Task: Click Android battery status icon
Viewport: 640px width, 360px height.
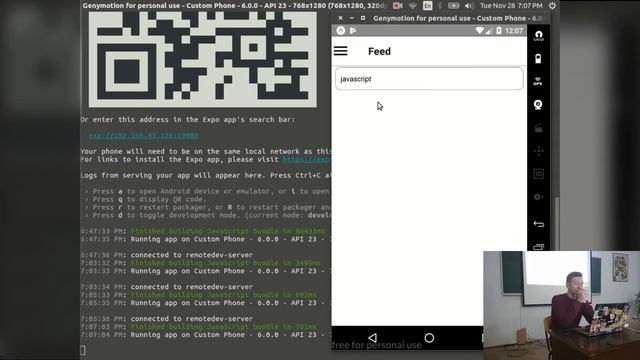Action: [499, 31]
